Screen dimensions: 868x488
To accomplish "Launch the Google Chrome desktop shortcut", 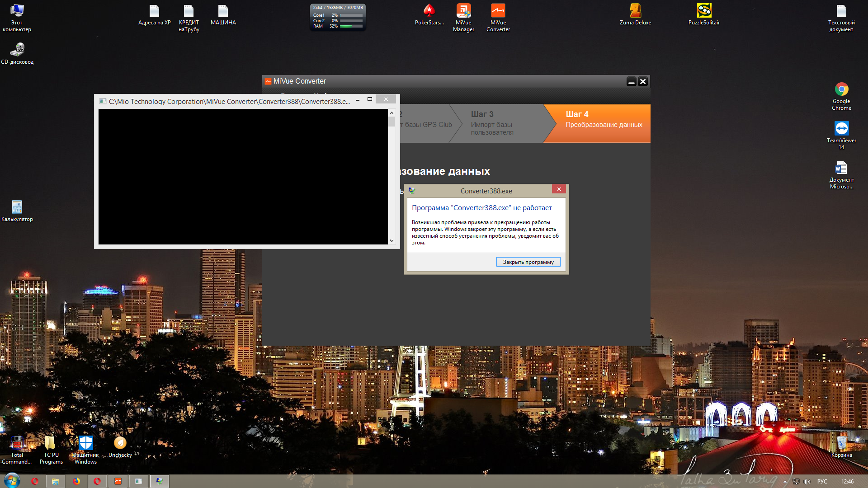I will [x=841, y=90].
